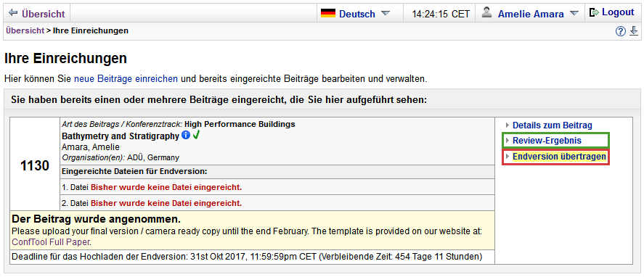Click Endversion übertragen to upload the final version
The height and width of the screenshot is (277, 644).
pos(559,157)
